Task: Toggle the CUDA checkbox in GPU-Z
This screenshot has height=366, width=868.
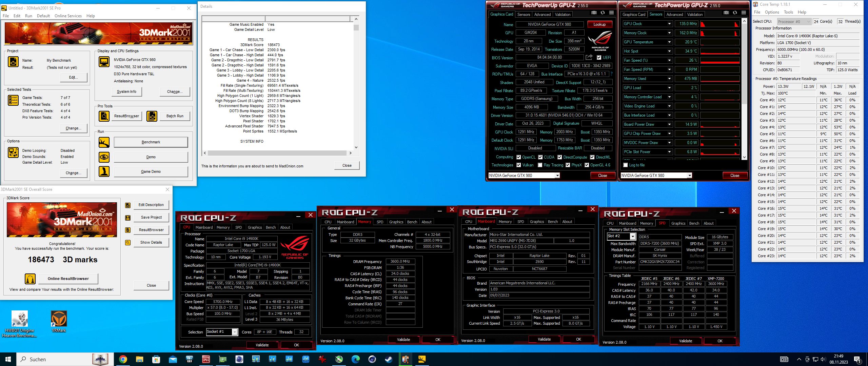Action: pos(540,157)
